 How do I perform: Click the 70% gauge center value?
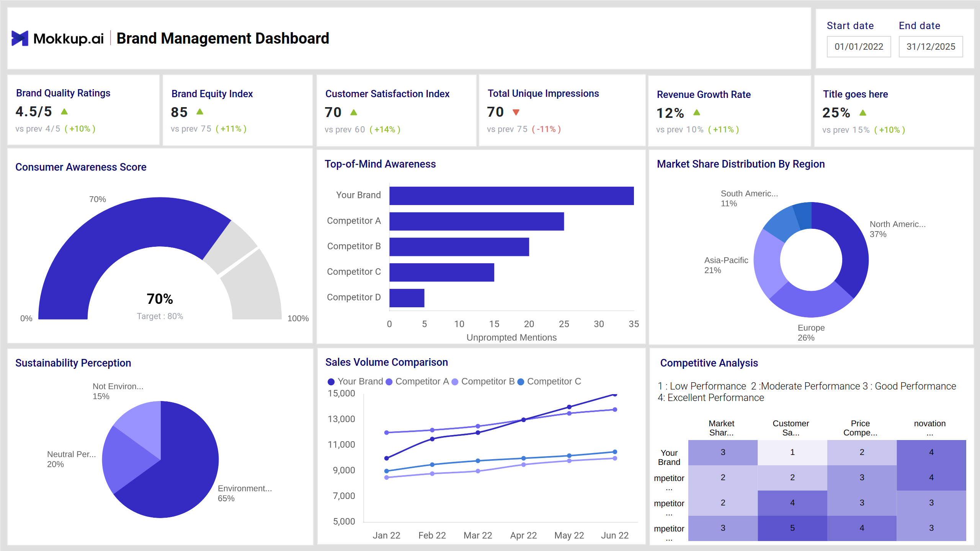(x=160, y=299)
